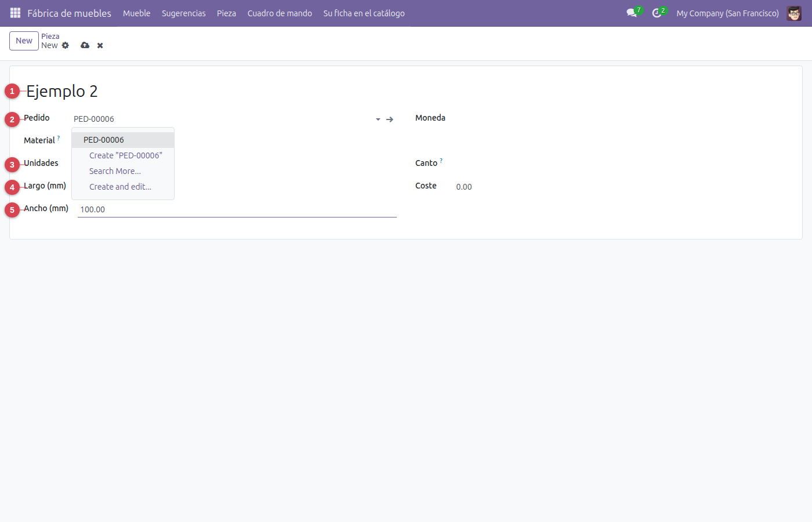This screenshot has height=522, width=812.
Task: Click the Canto label
Action: pos(426,163)
